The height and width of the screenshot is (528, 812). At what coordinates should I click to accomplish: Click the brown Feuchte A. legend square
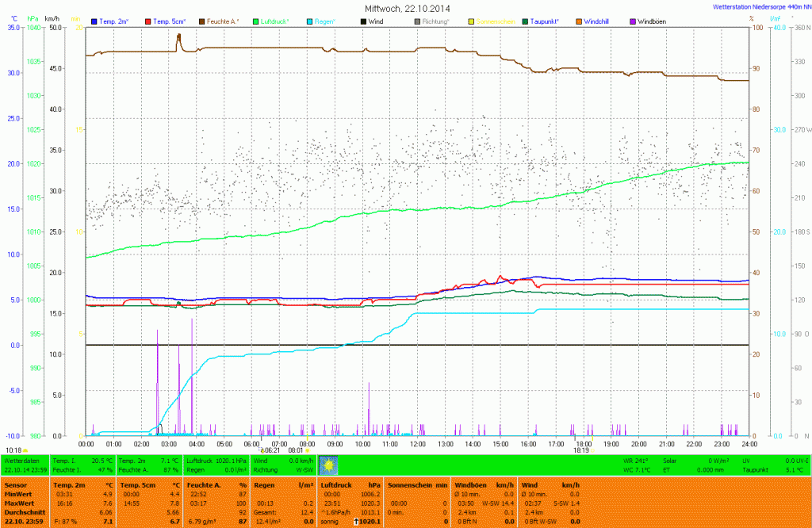(201, 21)
